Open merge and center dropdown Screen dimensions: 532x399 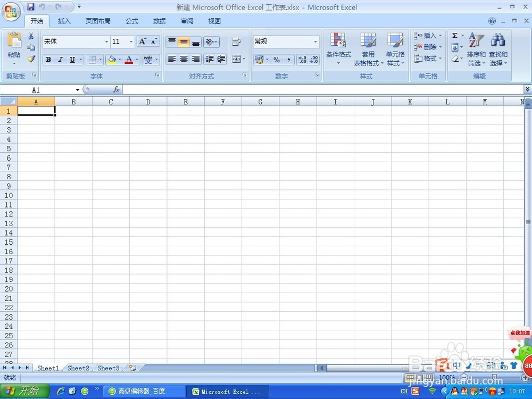tap(244, 59)
